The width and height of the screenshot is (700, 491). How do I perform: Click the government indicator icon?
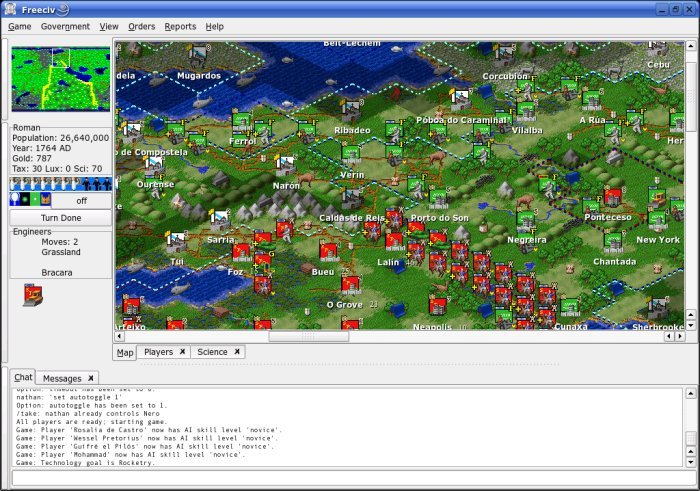[46, 199]
